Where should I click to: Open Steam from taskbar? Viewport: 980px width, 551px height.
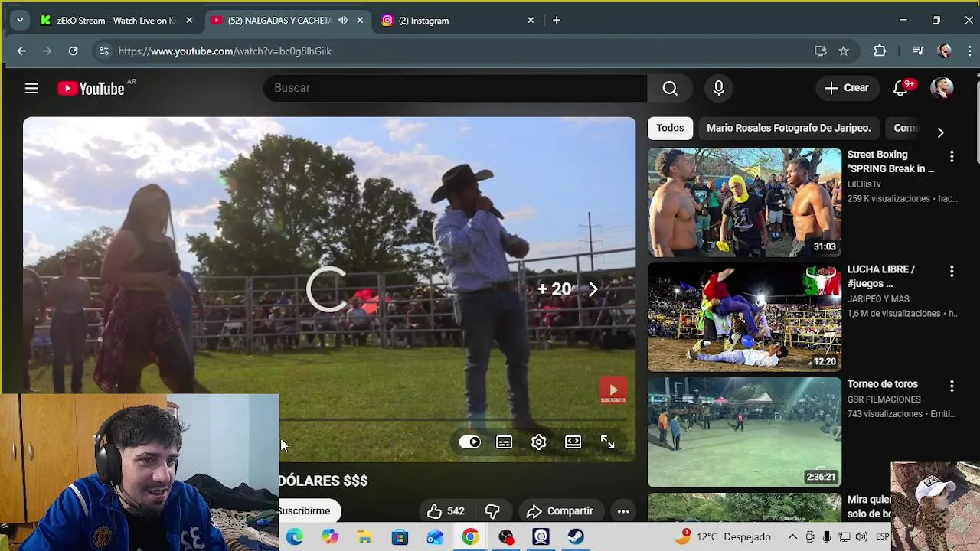tap(576, 537)
